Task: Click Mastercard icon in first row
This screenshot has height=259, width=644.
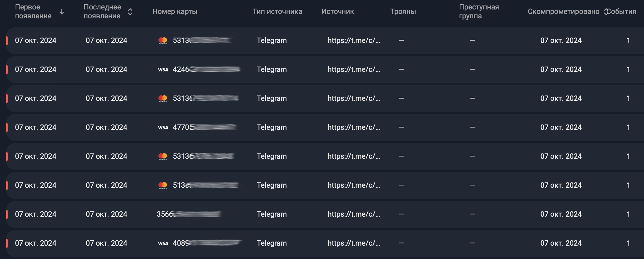Action: click(163, 41)
